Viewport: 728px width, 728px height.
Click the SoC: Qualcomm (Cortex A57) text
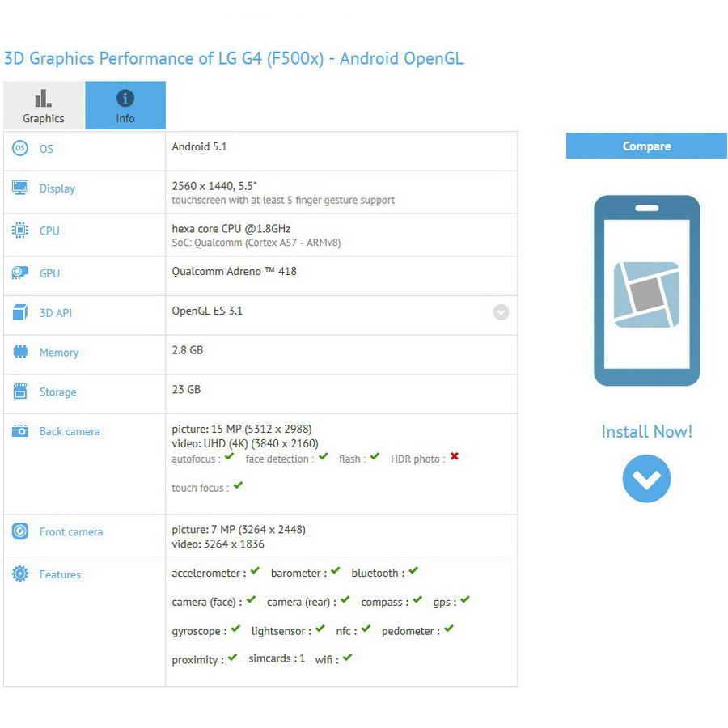(256, 243)
